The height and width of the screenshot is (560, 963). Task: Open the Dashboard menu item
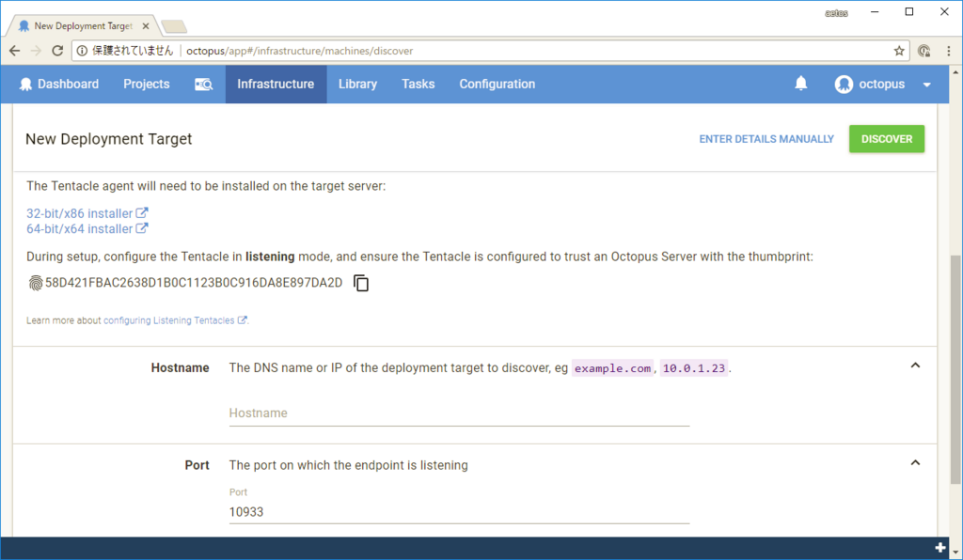coord(59,84)
